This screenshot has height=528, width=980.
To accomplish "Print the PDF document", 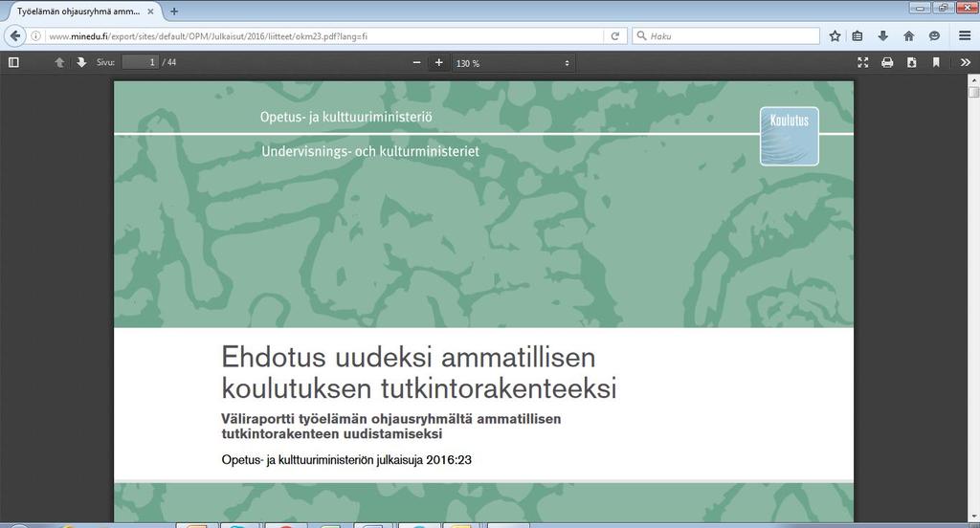I will coord(887,62).
